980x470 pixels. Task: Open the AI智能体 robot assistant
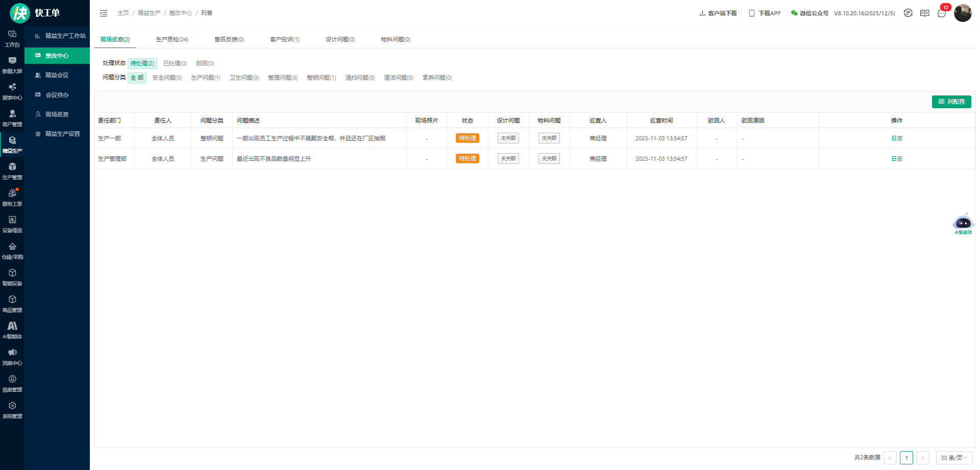[x=963, y=224]
